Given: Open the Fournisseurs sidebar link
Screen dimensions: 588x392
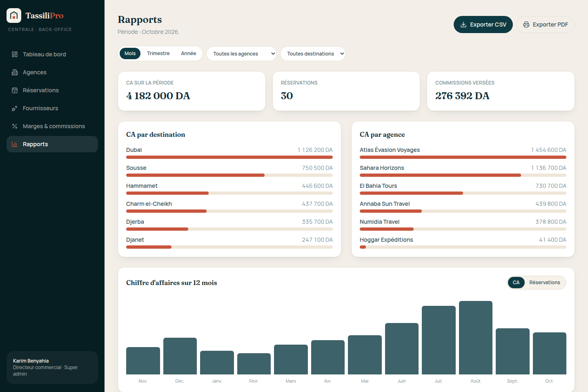Looking at the screenshot, I should click(52, 108).
